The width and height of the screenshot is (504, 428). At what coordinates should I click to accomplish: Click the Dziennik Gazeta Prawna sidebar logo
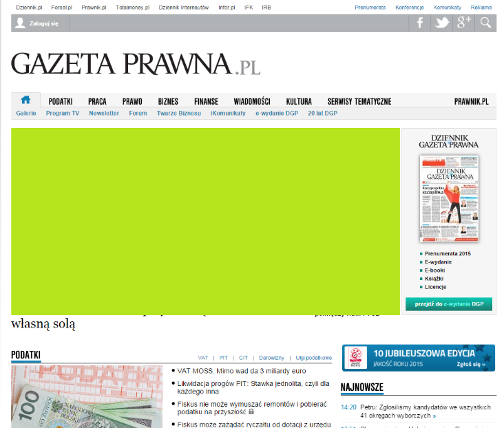click(449, 141)
